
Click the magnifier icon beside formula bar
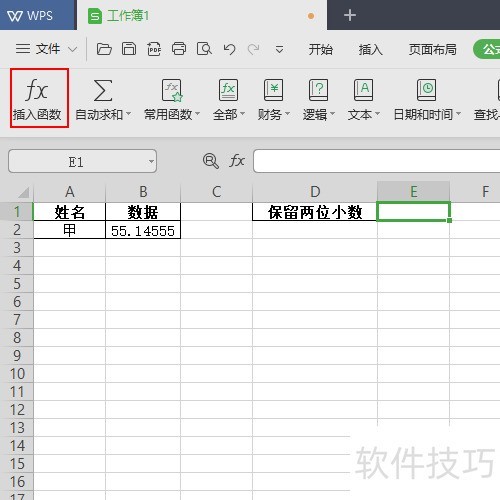tap(211, 161)
